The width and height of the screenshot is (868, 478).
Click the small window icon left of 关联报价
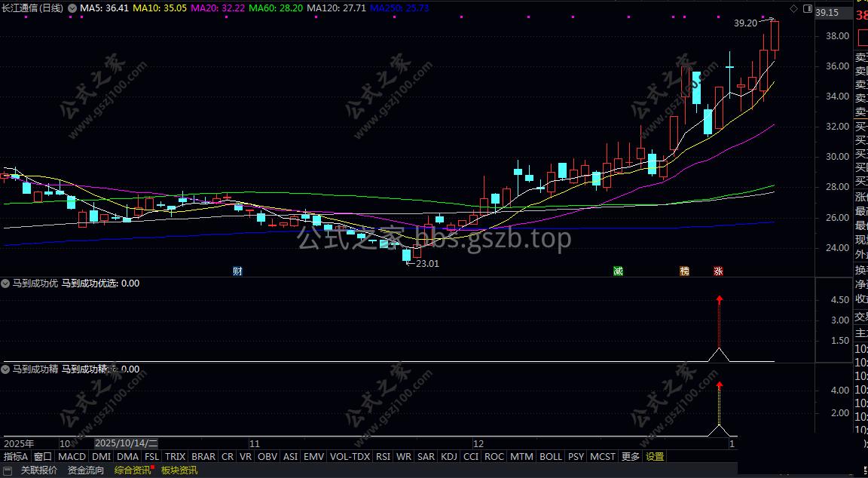pos(8,470)
